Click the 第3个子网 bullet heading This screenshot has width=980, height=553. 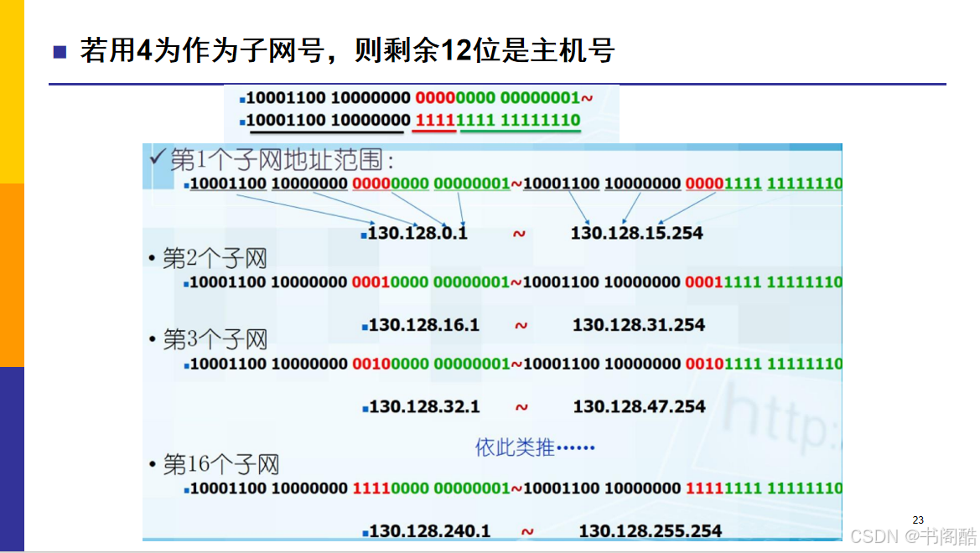215,339
